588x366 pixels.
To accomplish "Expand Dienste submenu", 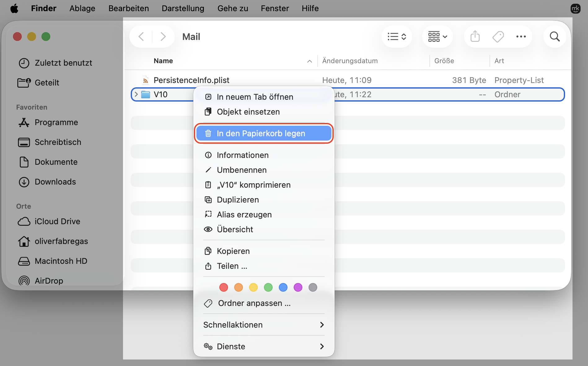I will pos(264,346).
